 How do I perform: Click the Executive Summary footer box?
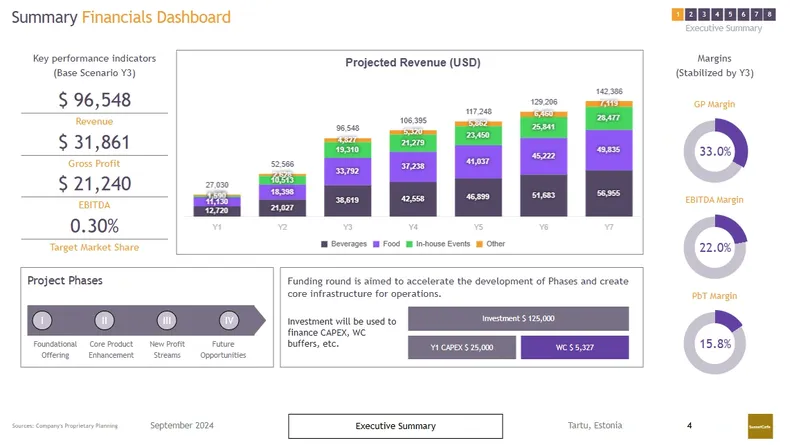pos(395,426)
